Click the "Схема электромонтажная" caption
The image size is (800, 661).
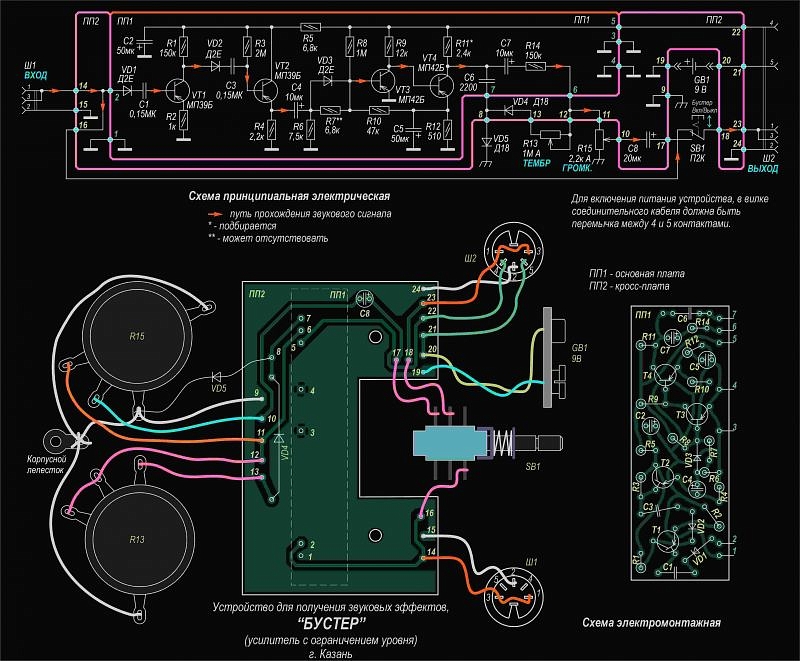(651, 624)
